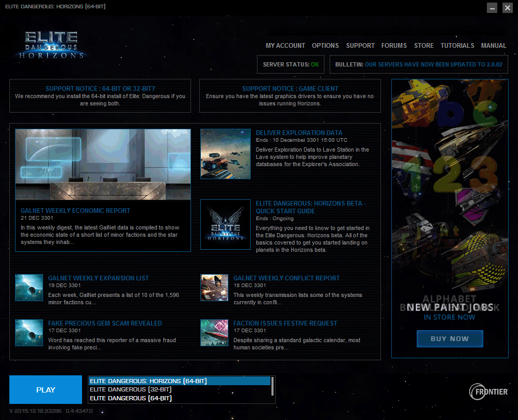
Task: Close the launcher window
Action: click(508, 8)
